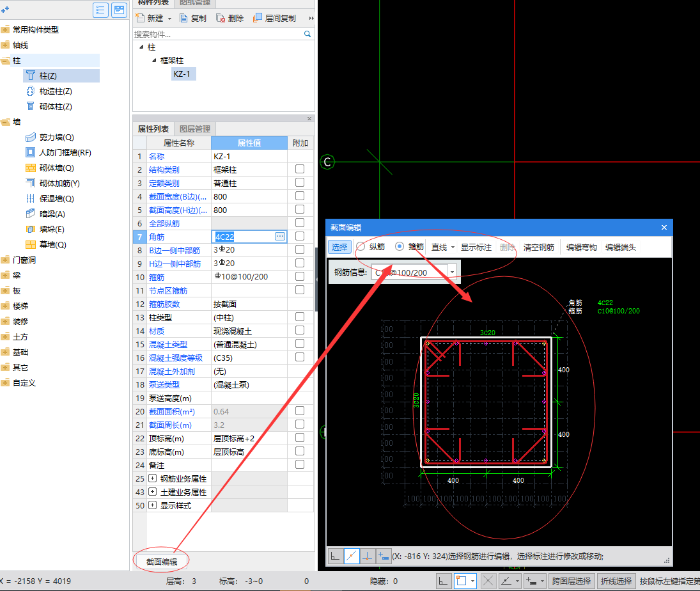The height and width of the screenshot is (591, 700).
Task: Select the 墙垛(E) icon
Action: click(x=30, y=229)
